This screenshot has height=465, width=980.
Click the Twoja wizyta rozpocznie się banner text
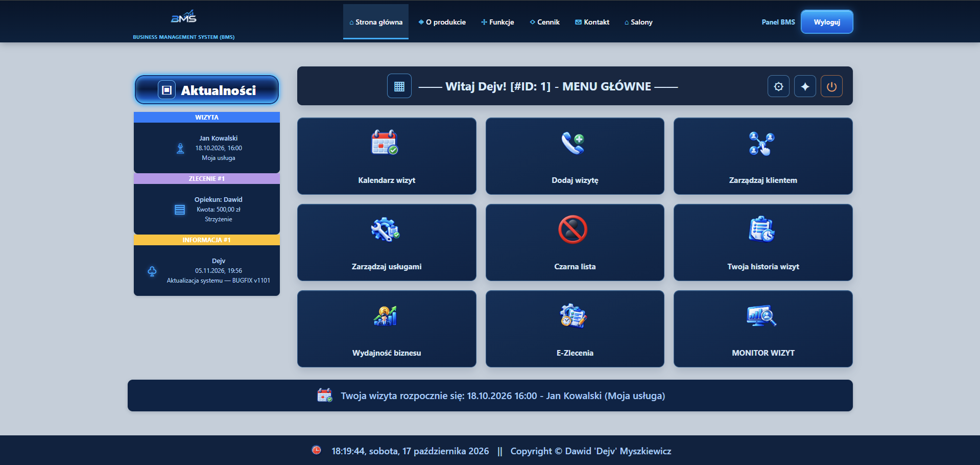click(503, 396)
